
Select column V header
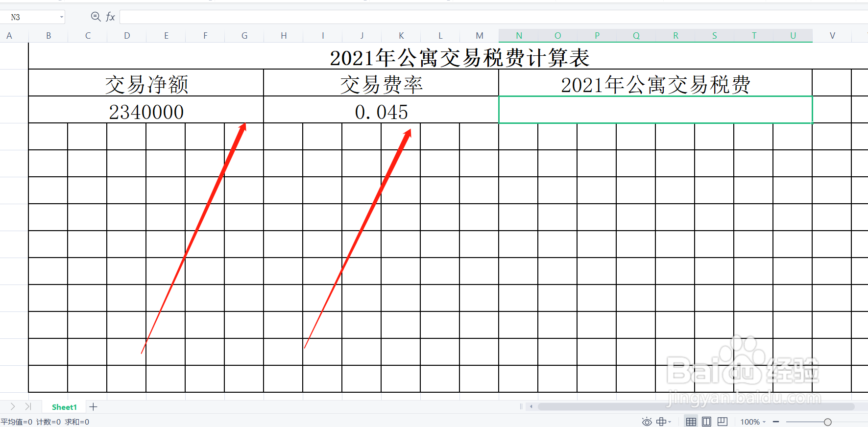[832, 35]
